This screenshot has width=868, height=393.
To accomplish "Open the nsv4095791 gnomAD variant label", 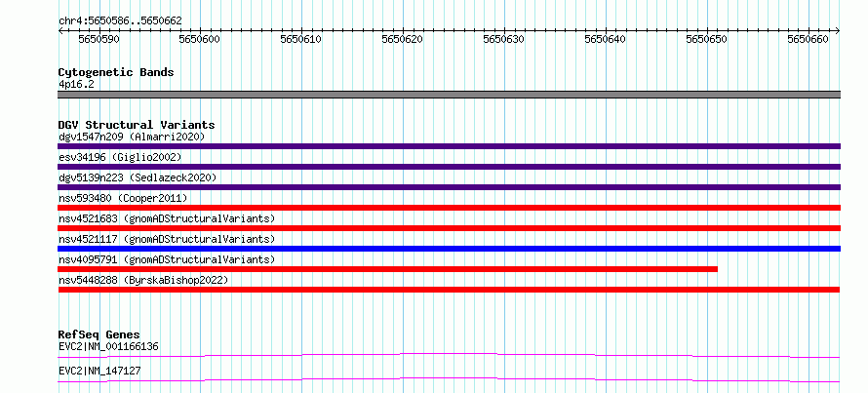I will tap(167, 259).
